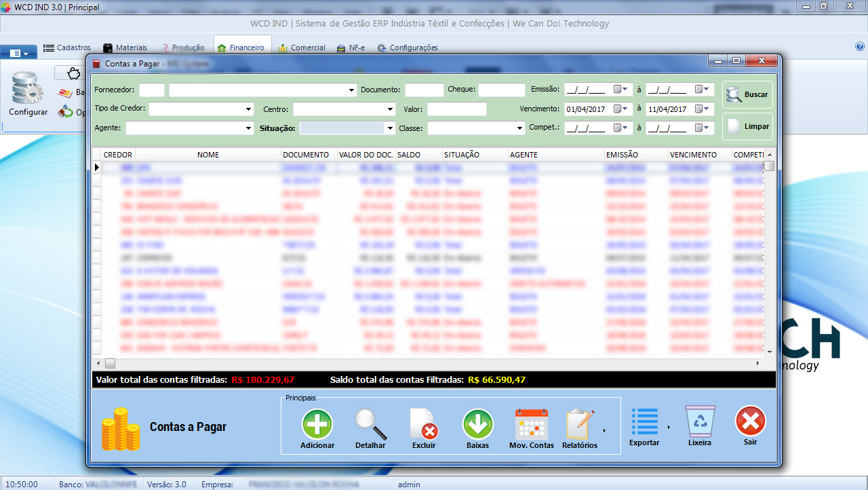Open the blue application menu button
Viewport: 868px width, 490px height.
pyautogui.click(x=18, y=52)
